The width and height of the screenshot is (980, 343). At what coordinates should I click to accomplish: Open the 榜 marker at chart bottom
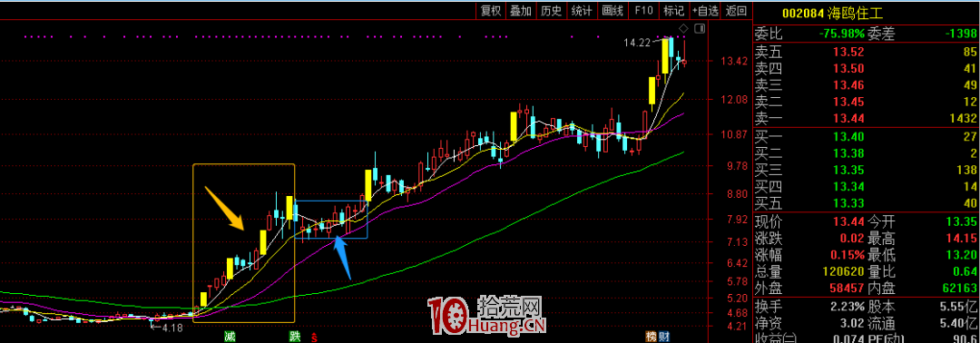[652, 337]
